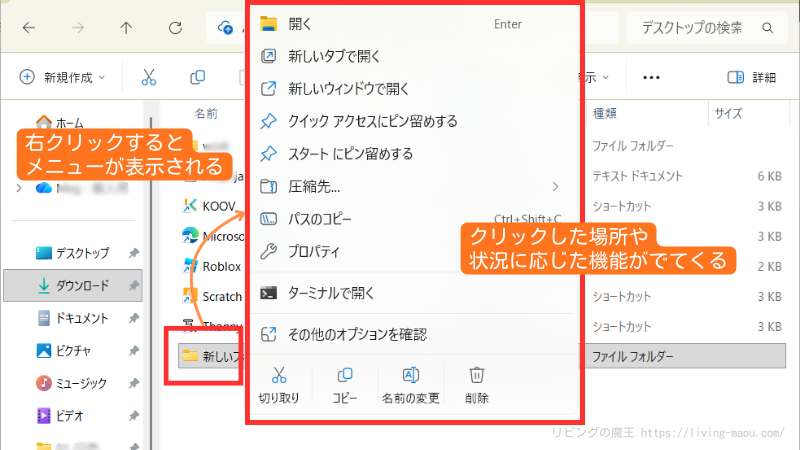
Task: Select ターミナルで開く menu entry
Action: (330, 293)
